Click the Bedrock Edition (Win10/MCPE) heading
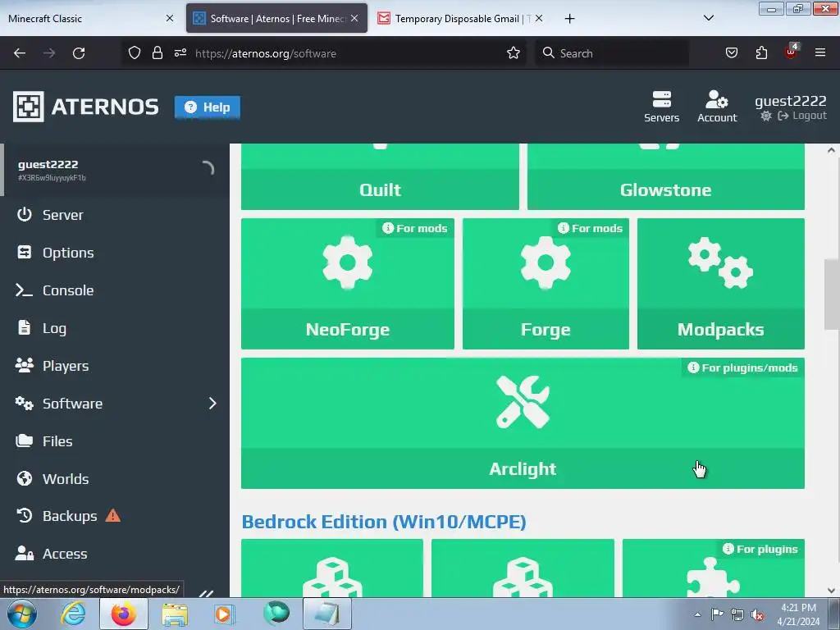Viewport: 840px width, 630px height. click(x=384, y=522)
